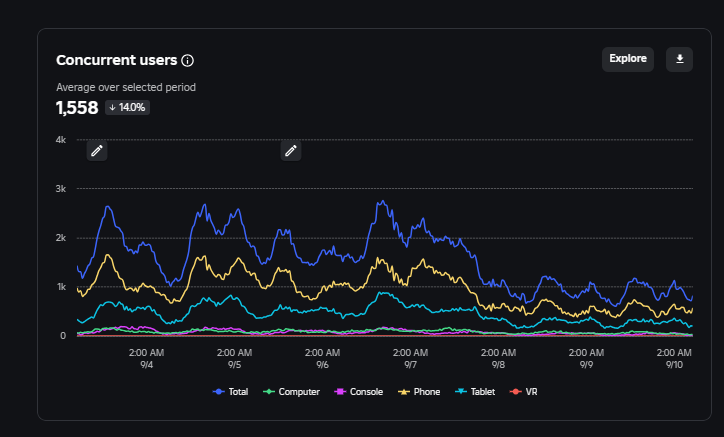Open the info tooltip beside Concurrent users

pyautogui.click(x=187, y=61)
